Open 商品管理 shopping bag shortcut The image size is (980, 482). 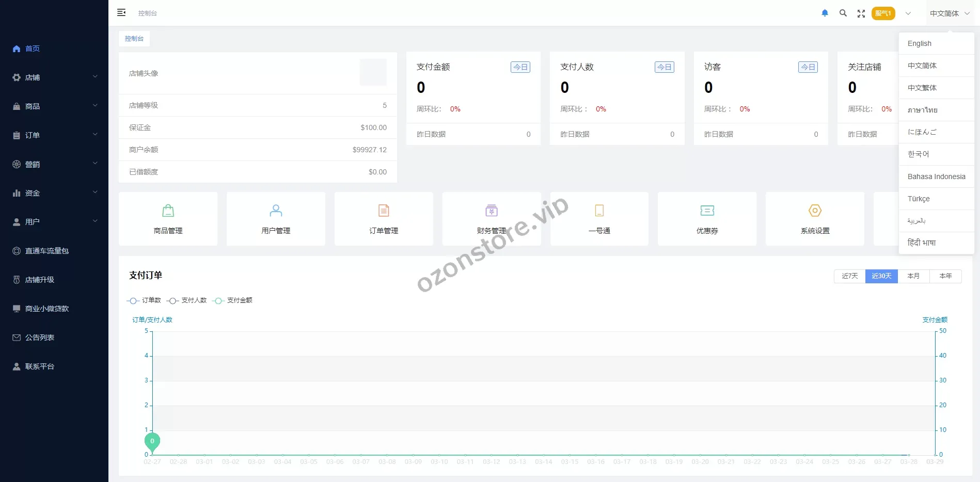168,211
